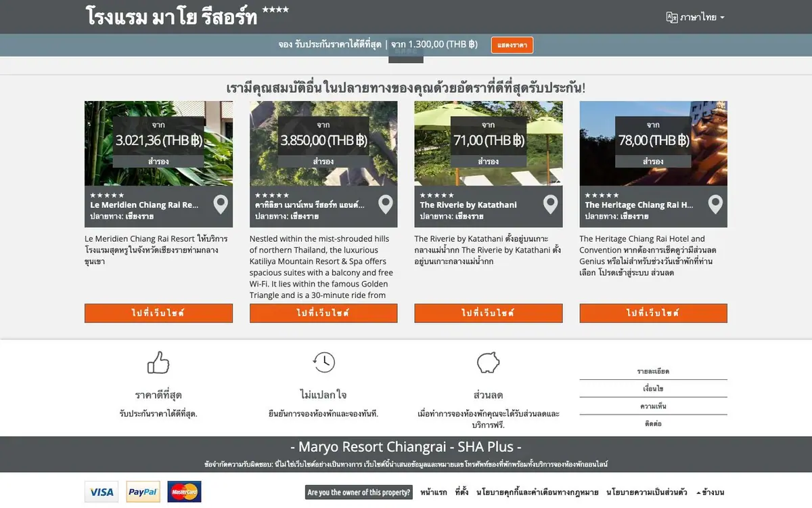Click ไปที่เว็บไซต์ under The Riverie description

[489, 313]
